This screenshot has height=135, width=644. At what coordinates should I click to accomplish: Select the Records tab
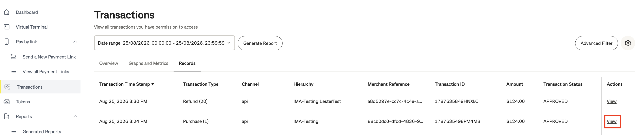tap(187, 63)
